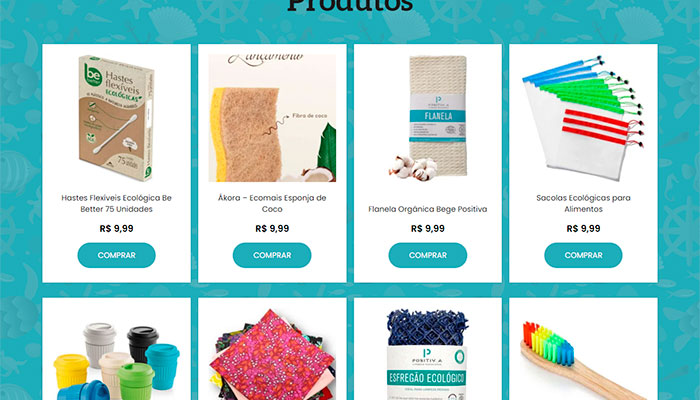
Task: View the mesh produce bags product image
Action: pos(583,118)
